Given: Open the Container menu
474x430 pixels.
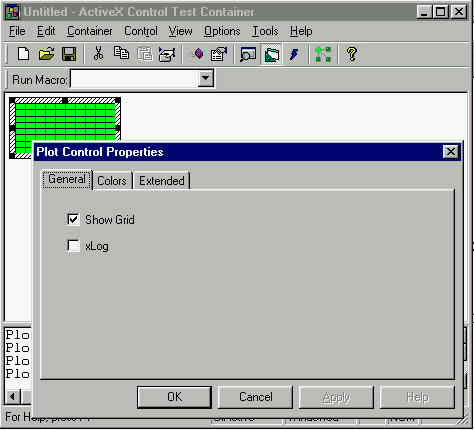Looking at the screenshot, I should pos(90,31).
